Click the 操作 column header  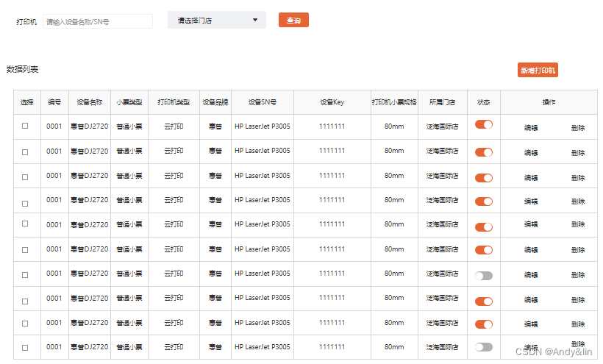(x=549, y=102)
